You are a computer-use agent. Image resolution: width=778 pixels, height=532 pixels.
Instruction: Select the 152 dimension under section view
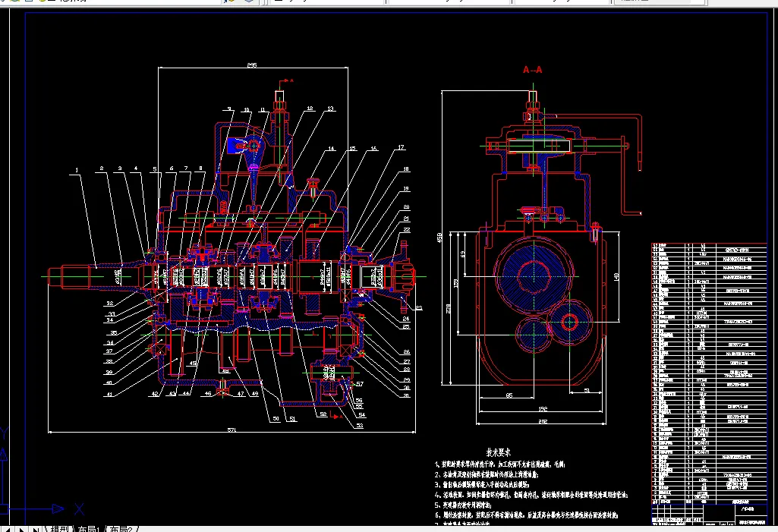tap(543, 409)
